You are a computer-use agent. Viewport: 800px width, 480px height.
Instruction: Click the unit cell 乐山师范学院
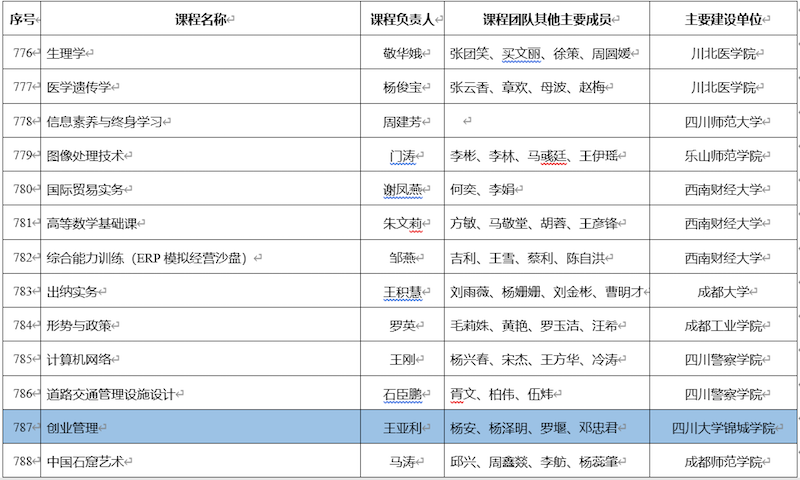point(723,155)
